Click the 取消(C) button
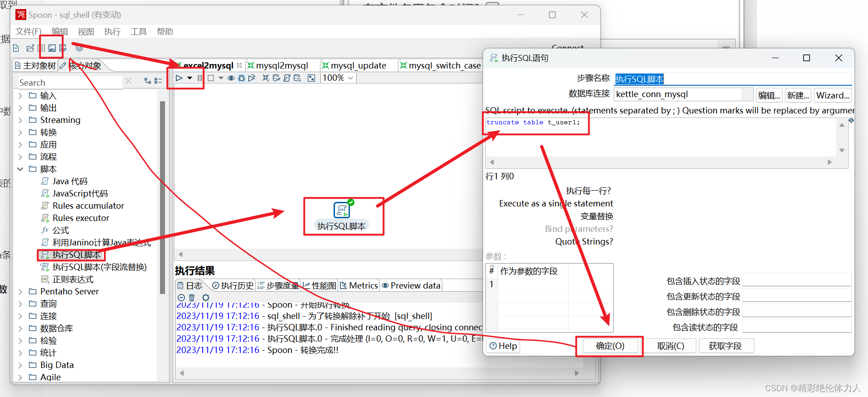The image size is (868, 397). tap(671, 346)
